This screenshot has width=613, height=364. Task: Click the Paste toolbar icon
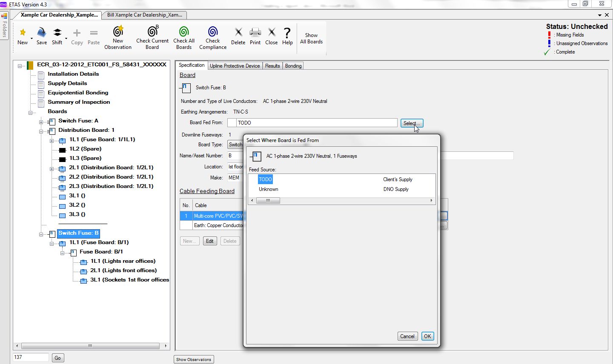[94, 33]
